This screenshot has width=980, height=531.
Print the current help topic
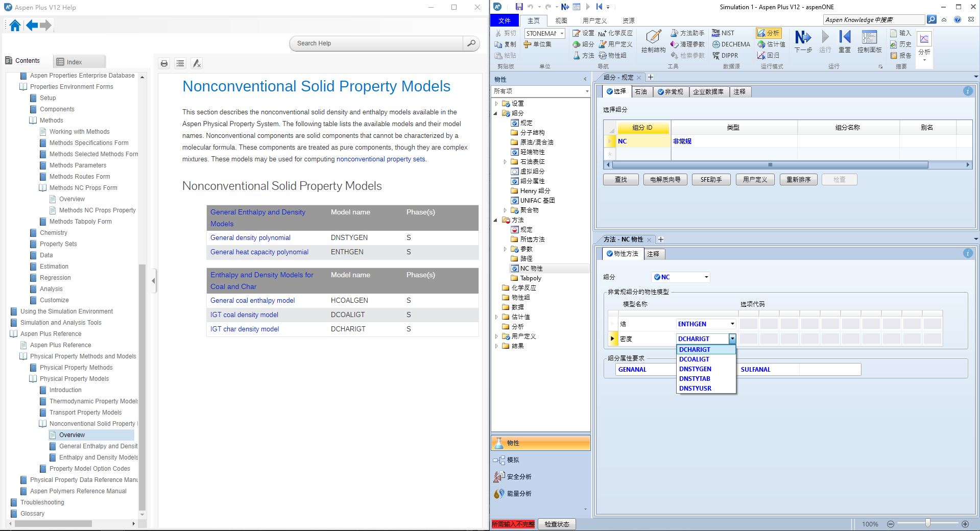(x=164, y=63)
